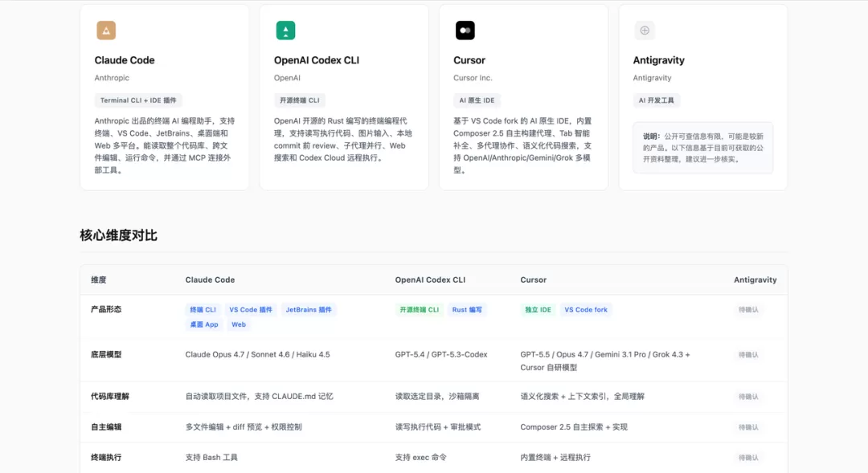The image size is (868, 473).
Task: Click the '代码库理解' row label
Action: point(110,397)
